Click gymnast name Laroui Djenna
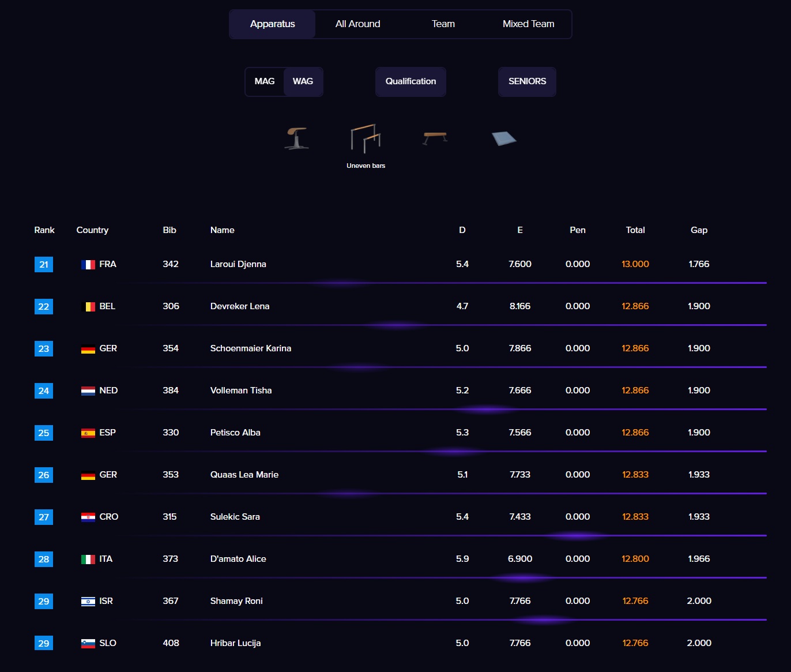The height and width of the screenshot is (672, 791). pos(238,264)
